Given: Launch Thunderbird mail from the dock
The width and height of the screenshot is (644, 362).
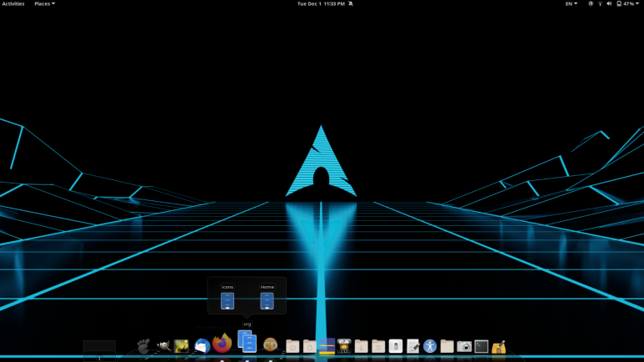Looking at the screenshot, I should 202,346.
